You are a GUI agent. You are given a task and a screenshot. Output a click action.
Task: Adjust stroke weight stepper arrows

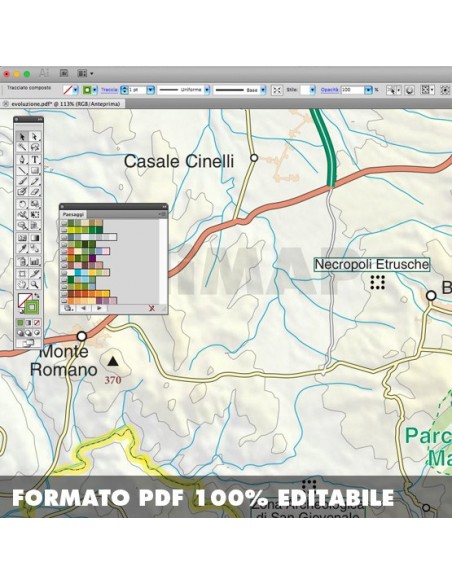pyautogui.click(x=124, y=90)
